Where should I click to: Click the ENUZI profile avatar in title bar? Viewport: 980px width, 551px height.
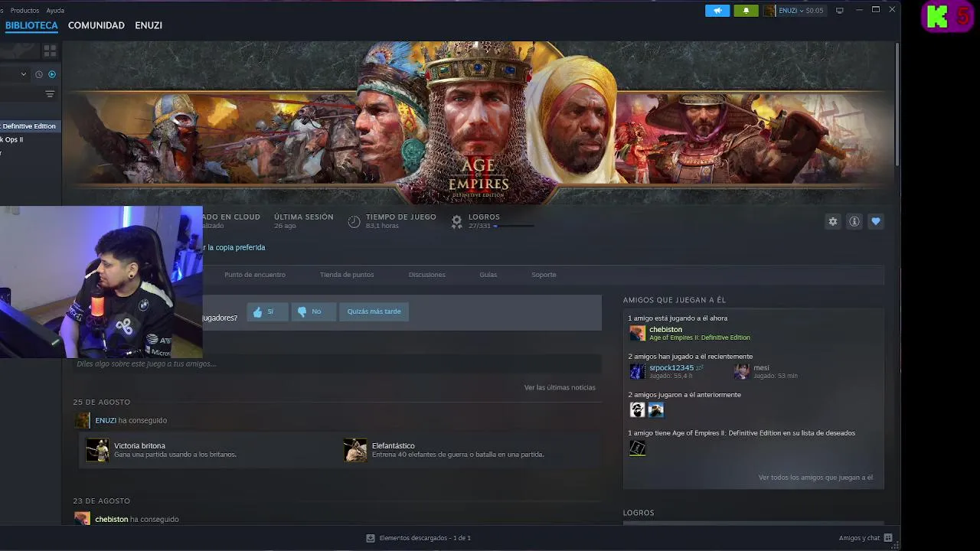[769, 11]
